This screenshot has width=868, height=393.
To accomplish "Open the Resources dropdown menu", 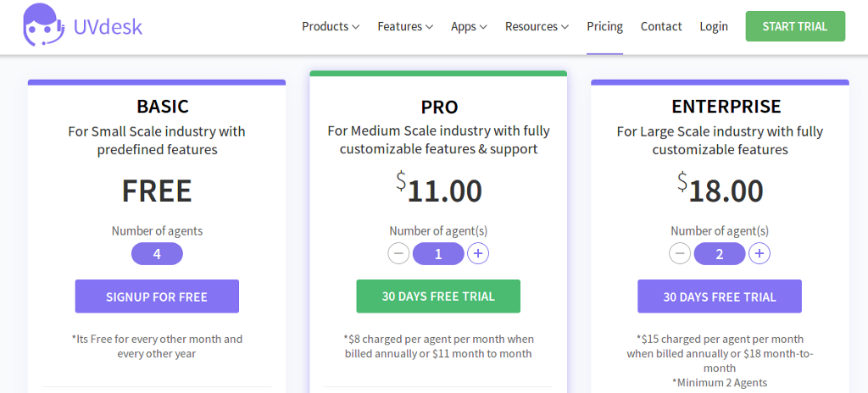I will click(537, 26).
